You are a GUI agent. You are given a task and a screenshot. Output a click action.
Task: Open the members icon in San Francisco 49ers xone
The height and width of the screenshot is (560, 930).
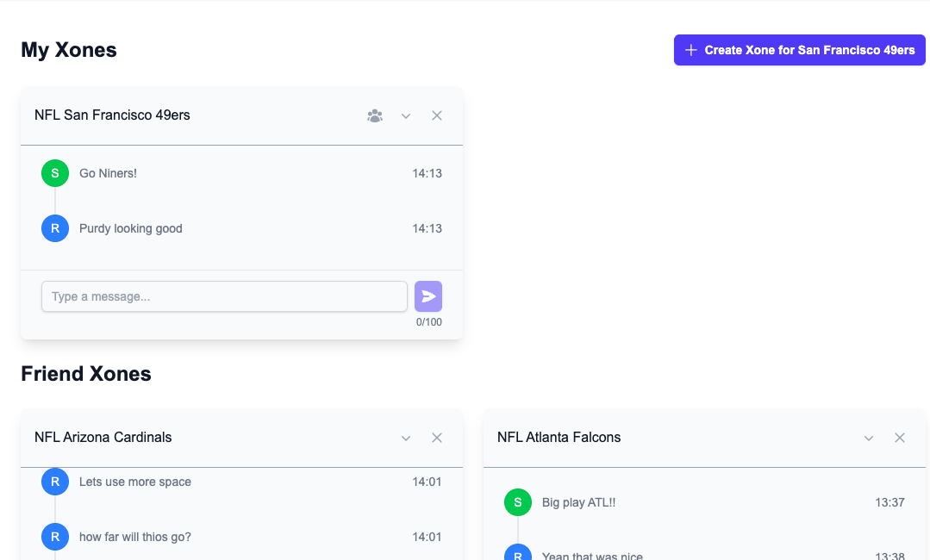point(375,115)
